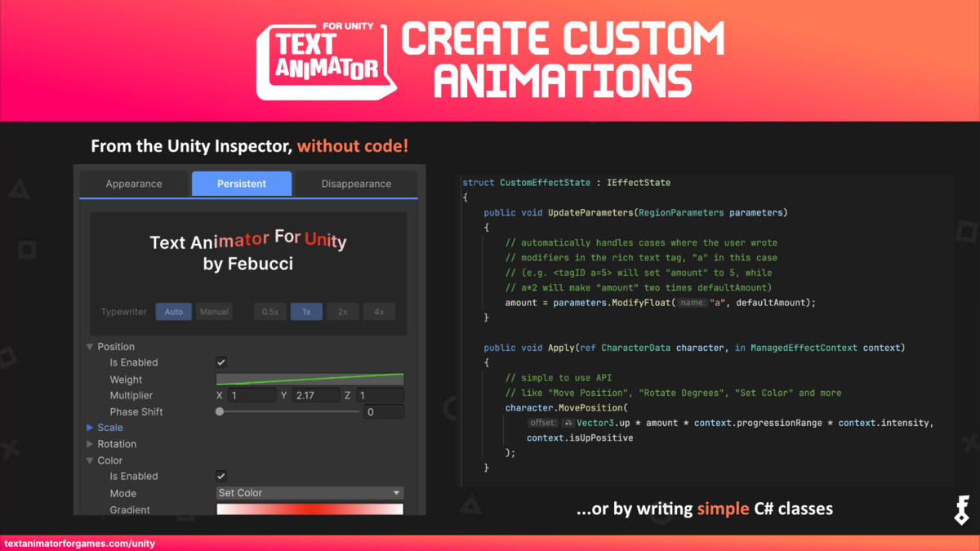The image size is (980, 551).
Task: Click the Y multiplier field showing 2.17
Action: click(x=317, y=395)
